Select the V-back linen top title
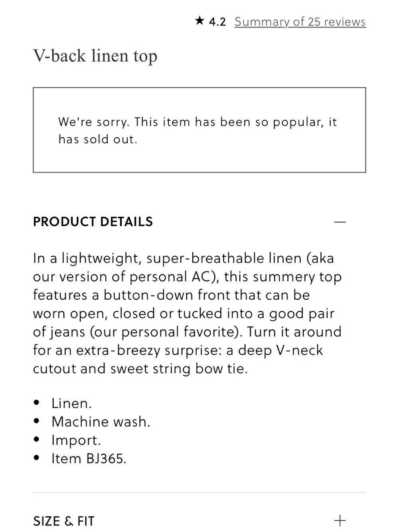 (95, 56)
